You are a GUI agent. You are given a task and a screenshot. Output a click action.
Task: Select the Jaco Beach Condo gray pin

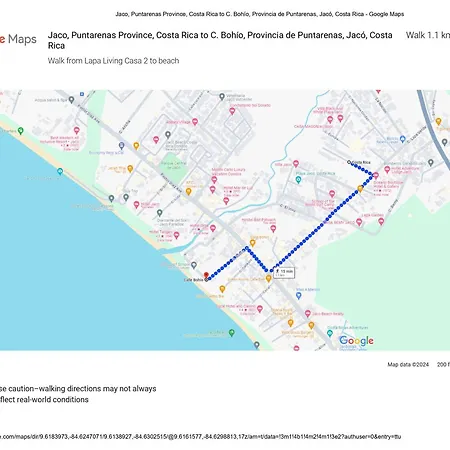pyautogui.click(x=168, y=135)
